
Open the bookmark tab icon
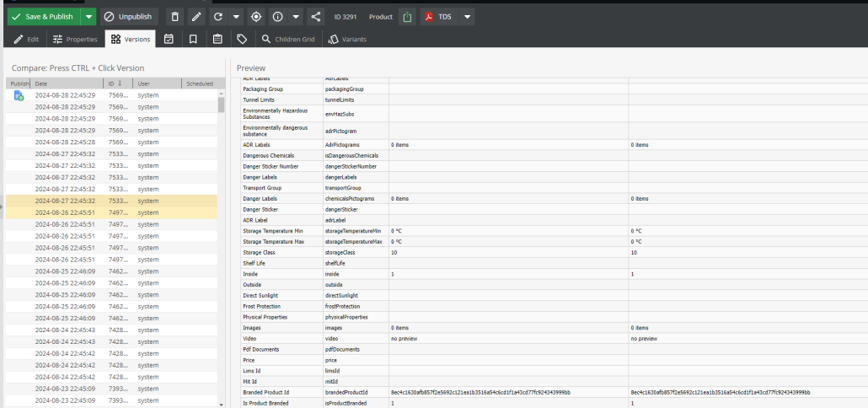193,39
